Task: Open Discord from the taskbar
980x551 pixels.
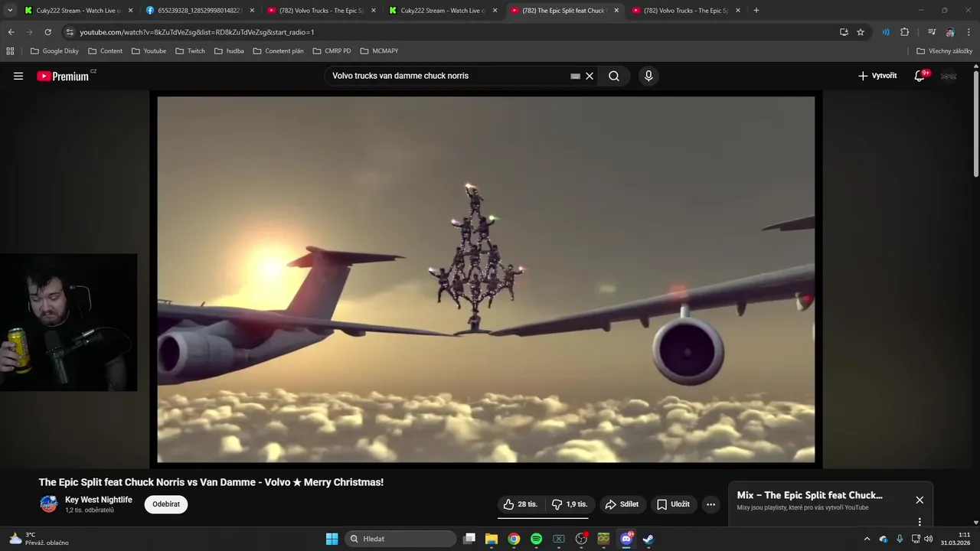Action: (626, 539)
